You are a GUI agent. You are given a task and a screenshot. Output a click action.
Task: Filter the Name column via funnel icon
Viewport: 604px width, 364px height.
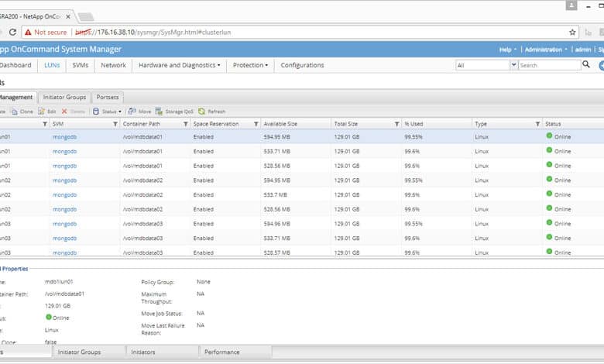[45, 124]
